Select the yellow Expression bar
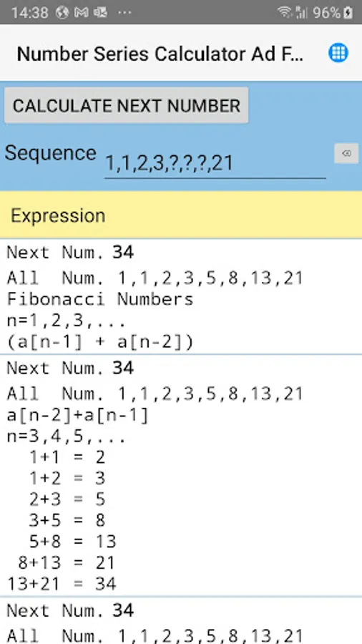Image resolution: width=362 pixels, height=644 pixels. click(x=181, y=215)
